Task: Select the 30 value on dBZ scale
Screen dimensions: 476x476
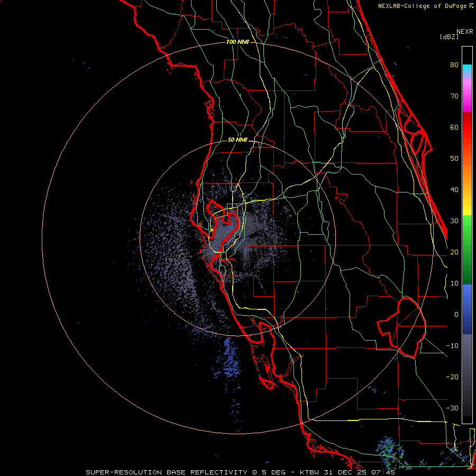Action: (x=454, y=221)
